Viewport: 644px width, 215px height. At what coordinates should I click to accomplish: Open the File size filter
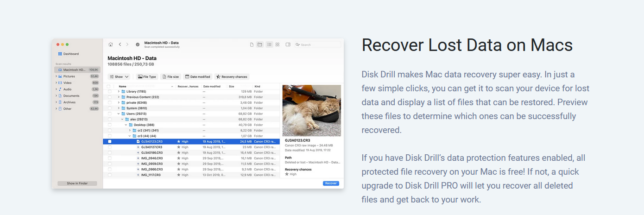170,76
